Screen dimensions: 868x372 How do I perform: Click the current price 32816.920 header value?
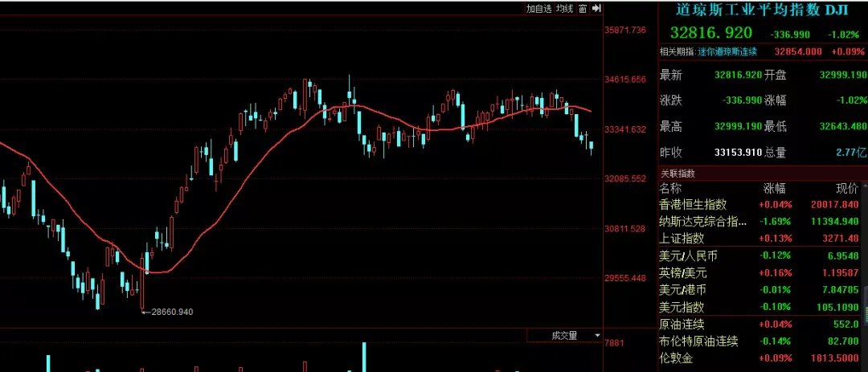coord(711,33)
